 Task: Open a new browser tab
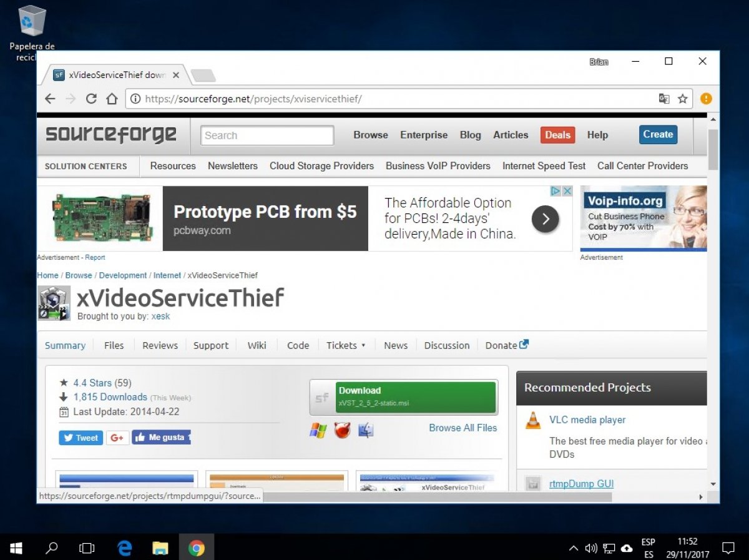(203, 76)
